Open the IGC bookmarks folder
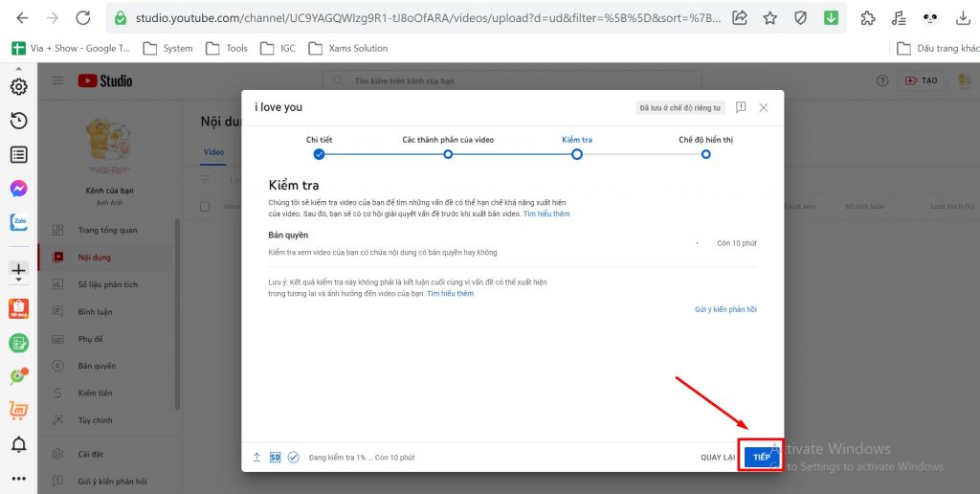980x494 pixels. click(x=278, y=48)
